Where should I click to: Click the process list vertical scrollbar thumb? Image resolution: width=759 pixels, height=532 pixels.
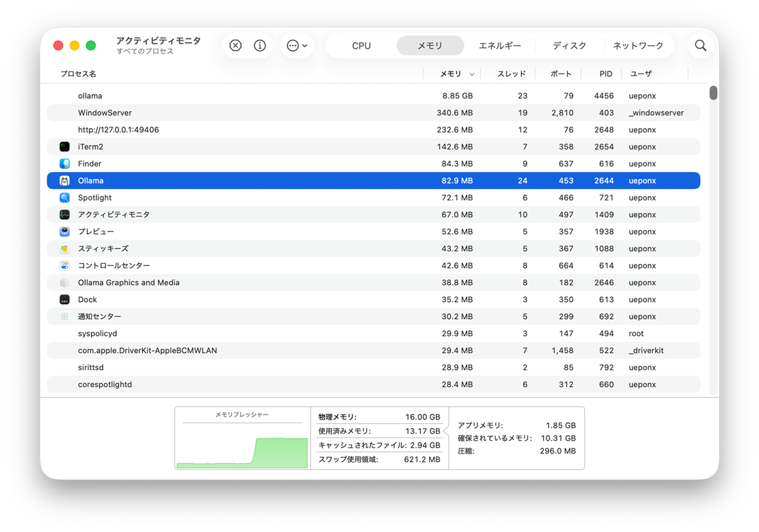coord(713,93)
